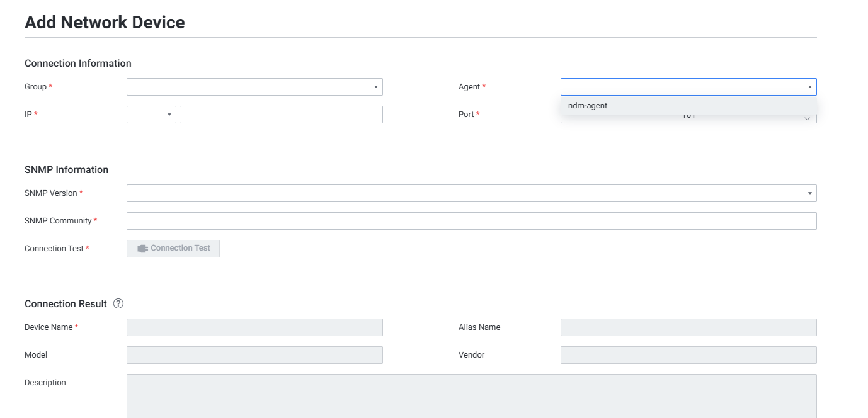Click the SNMP Version label

tap(51, 193)
